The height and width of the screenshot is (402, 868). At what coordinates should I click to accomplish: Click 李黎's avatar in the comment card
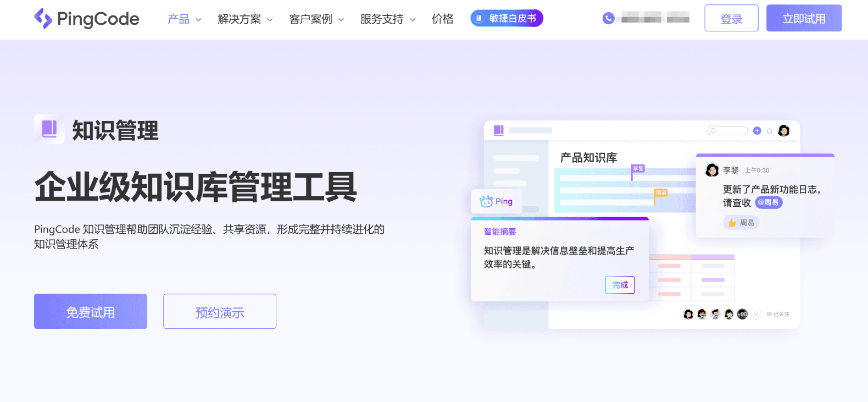tap(713, 170)
